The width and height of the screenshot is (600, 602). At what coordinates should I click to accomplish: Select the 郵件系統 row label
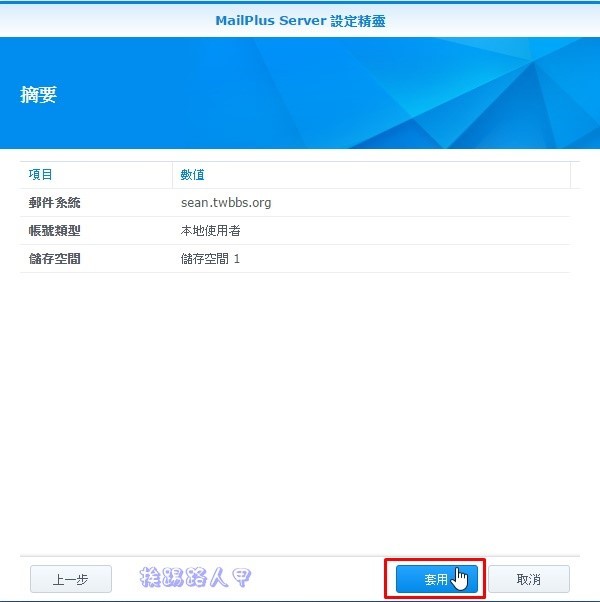[x=55, y=202]
